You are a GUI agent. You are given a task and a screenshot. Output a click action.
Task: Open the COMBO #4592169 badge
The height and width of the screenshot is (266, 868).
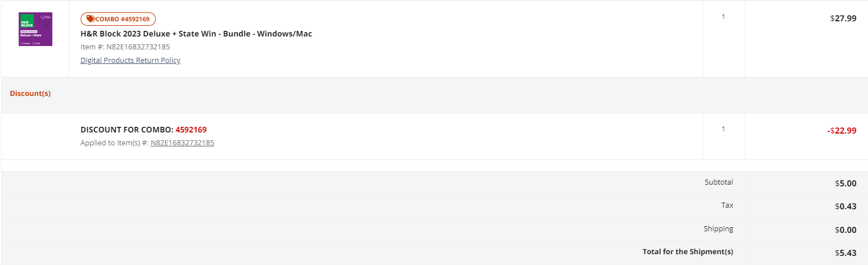click(118, 19)
